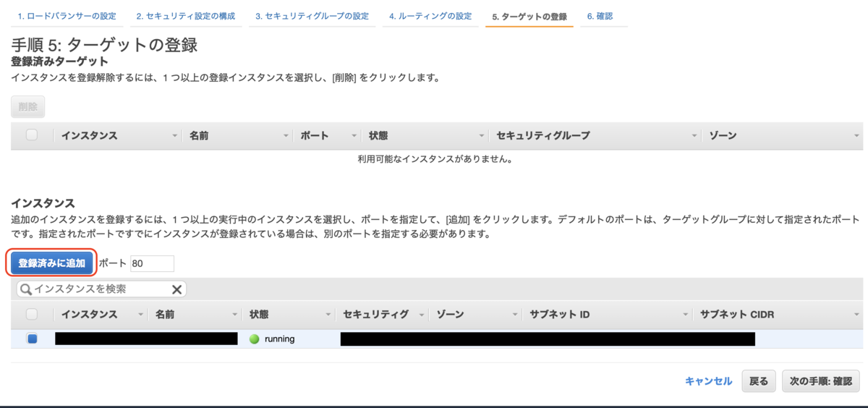Open 名前 column menu in instances table
Viewport: 868px width, 408px height.
[x=235, y=315]
